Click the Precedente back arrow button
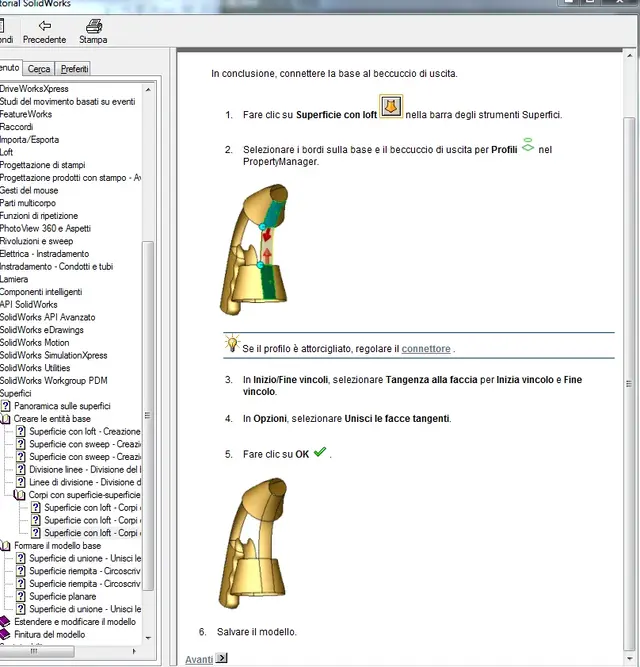This screenshot has width=640, height=667. click(x=44, y=32)
